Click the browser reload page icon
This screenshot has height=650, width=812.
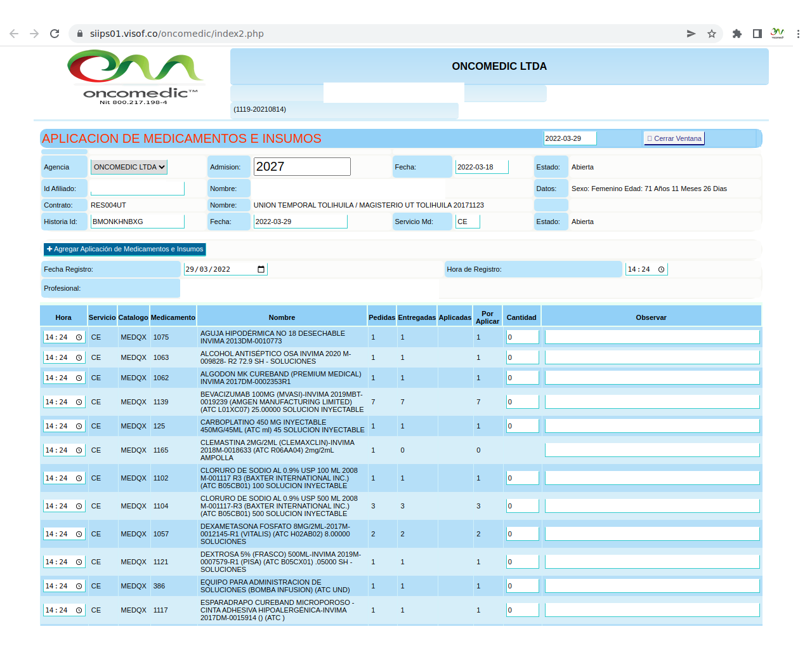pos(55,34)
